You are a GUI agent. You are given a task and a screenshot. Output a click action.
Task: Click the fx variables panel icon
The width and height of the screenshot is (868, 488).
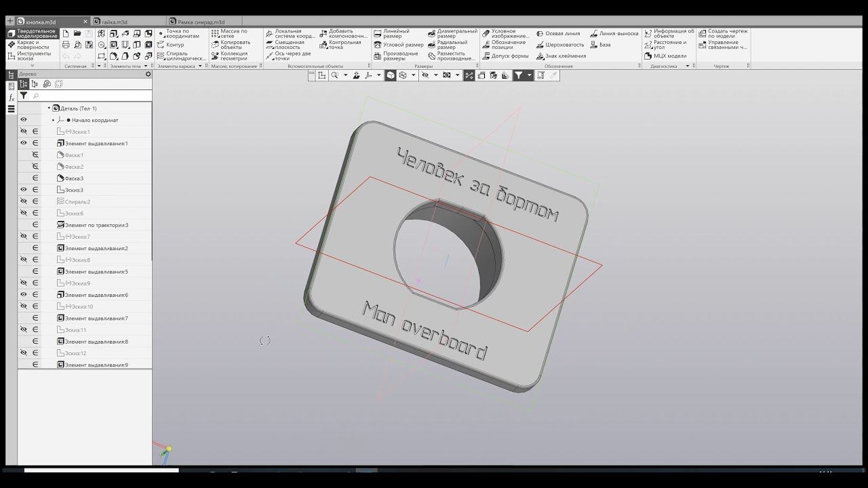11,98
